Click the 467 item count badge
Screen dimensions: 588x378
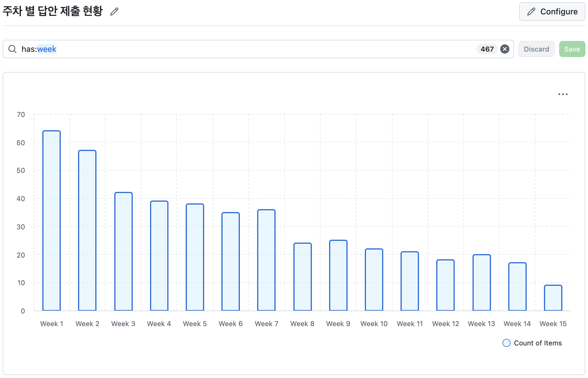pyautogui.click(x=487, y=49)
